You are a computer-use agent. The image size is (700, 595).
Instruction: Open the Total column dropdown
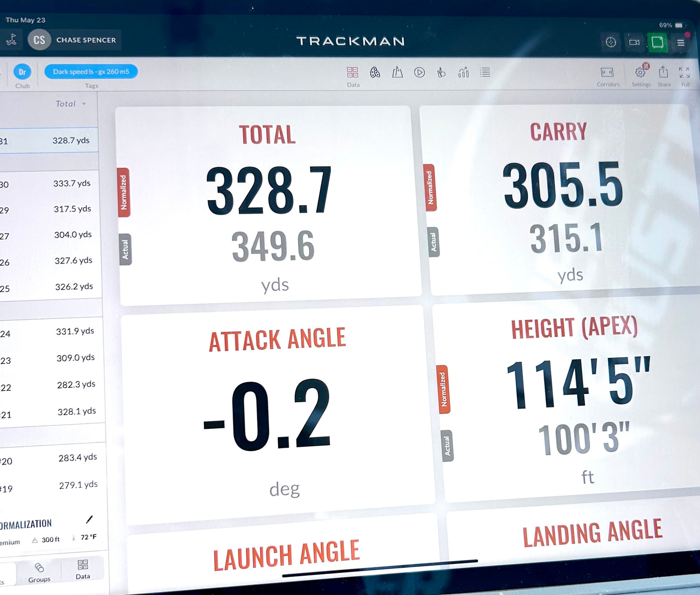point(71,104)
